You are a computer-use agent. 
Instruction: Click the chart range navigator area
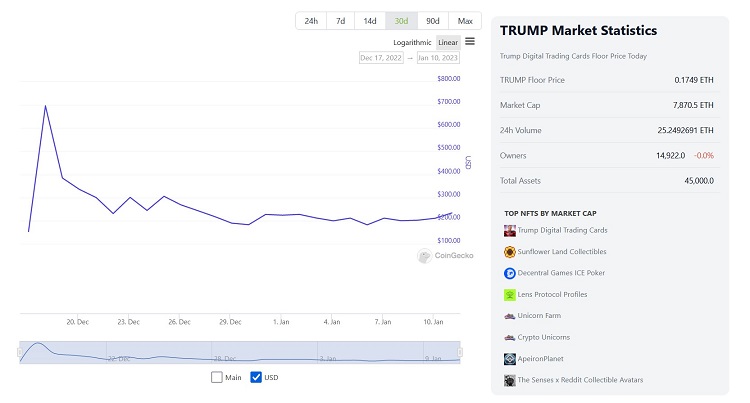(240, 352)
